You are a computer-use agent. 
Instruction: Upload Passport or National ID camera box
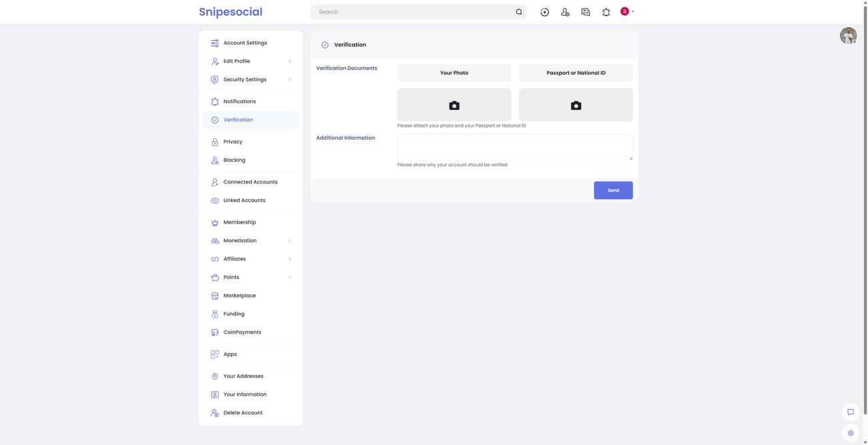click(x=576, y=105)
